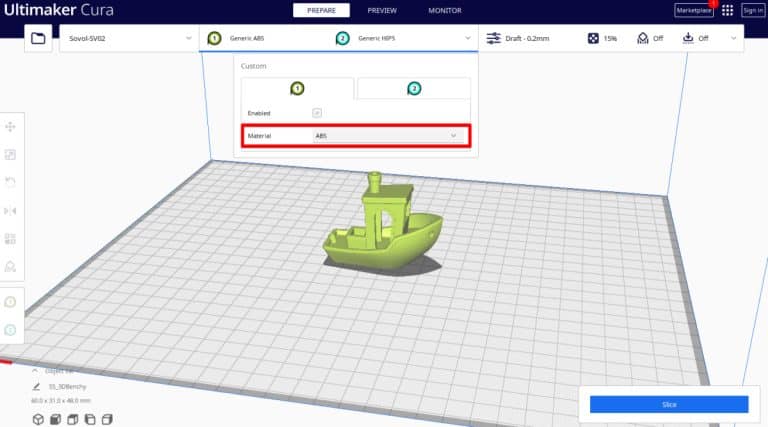The image size is (768, 427).
Task: Click the support Off icon
Action: tap(643, 38)
